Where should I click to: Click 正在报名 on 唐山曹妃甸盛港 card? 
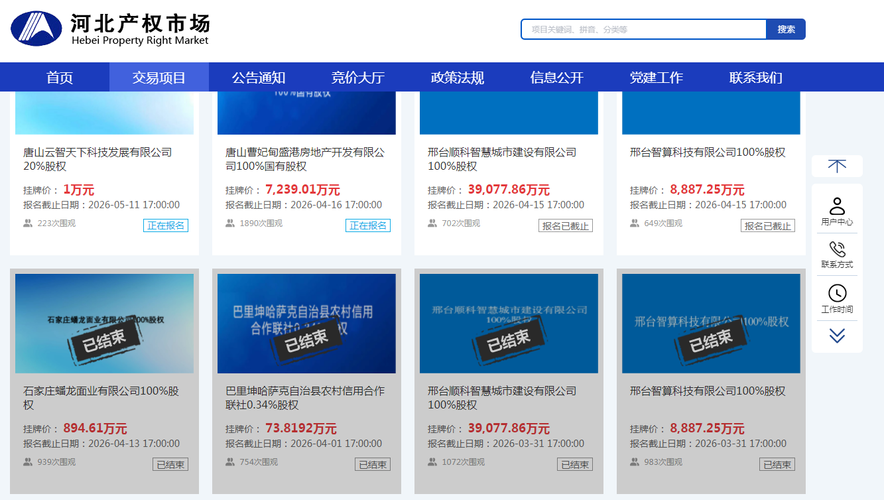pyautogui.click(x=368, y=225)
